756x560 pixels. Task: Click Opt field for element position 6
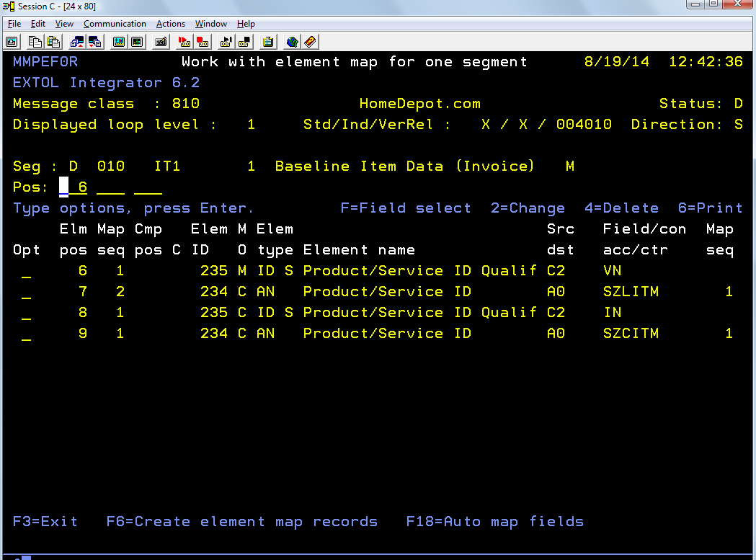point(26,271)
